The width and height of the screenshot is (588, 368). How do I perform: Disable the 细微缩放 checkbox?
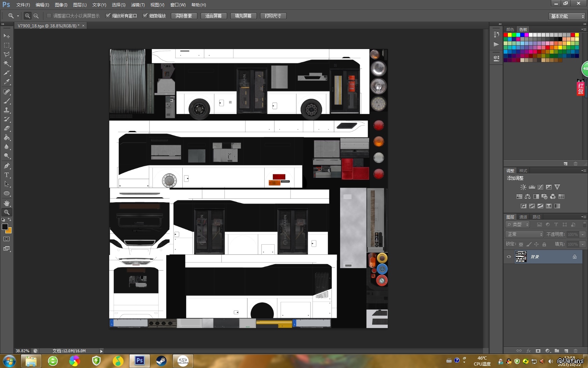145,16
